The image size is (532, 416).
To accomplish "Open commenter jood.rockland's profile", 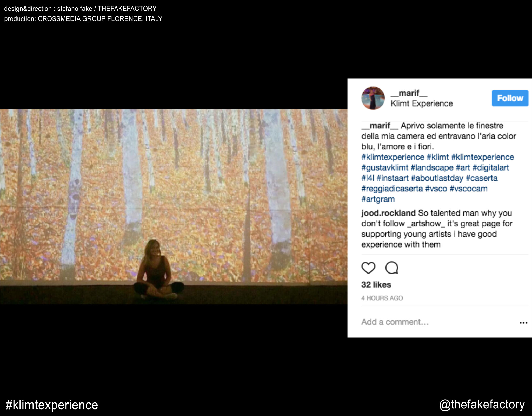I will pyautogui.click(x=388, y=213).
